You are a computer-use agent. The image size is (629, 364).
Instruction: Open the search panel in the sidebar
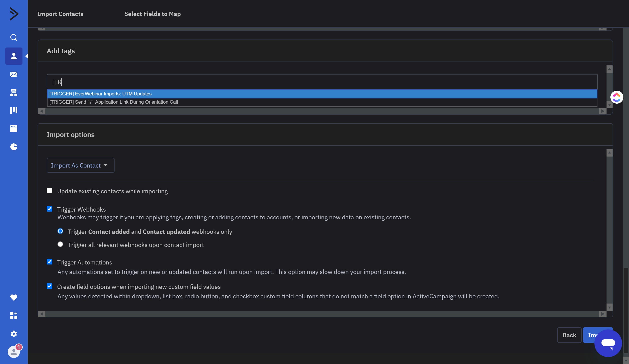(14, 37)
